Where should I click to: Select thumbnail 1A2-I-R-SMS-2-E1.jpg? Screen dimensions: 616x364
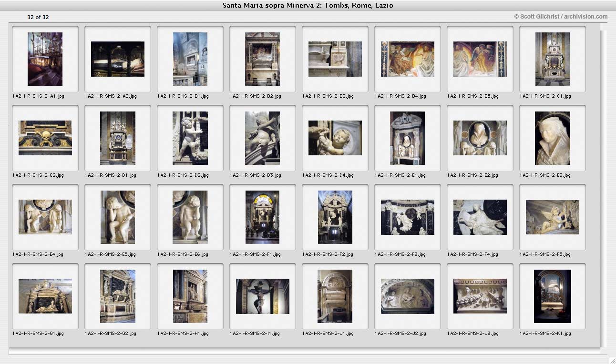coord(408,138)
